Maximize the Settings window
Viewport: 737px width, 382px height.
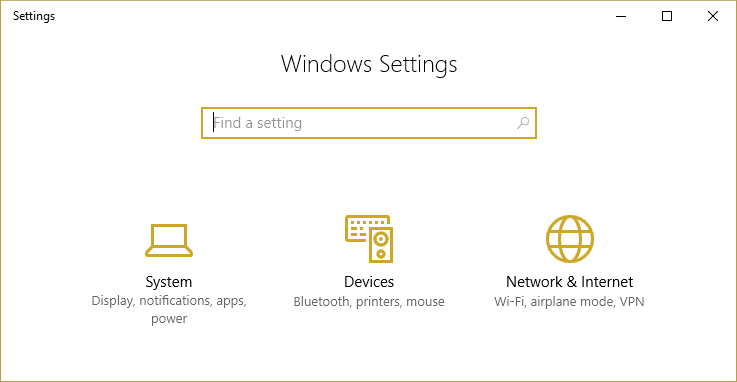tap(667, 16)
